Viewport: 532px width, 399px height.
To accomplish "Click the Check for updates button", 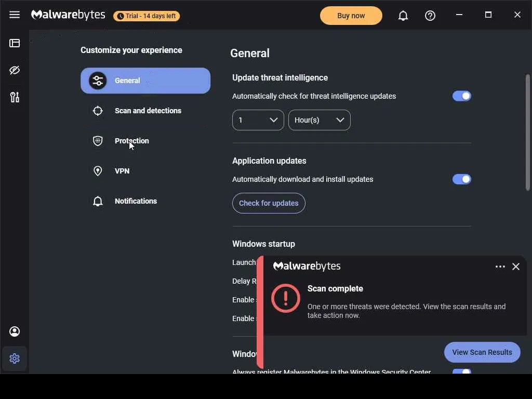I will click(x=269, y=203).
